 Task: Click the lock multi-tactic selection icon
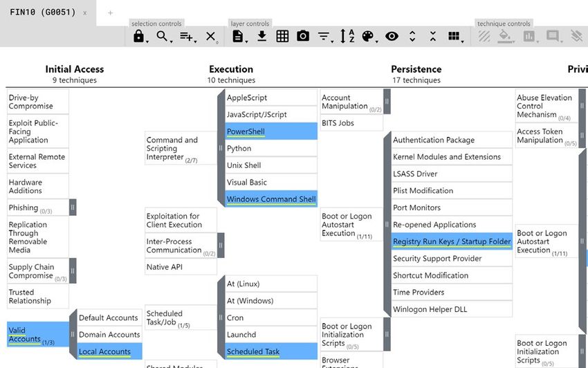point(139,37)
